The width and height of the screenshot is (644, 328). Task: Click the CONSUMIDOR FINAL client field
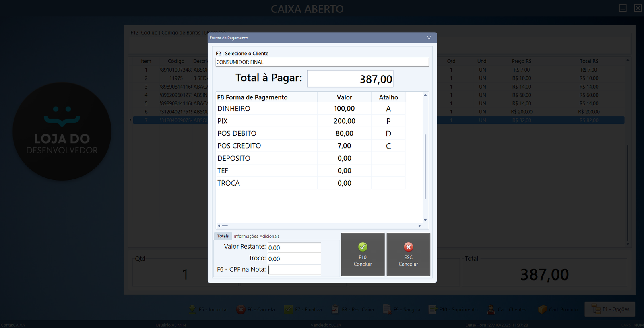(x=322, y=62)
